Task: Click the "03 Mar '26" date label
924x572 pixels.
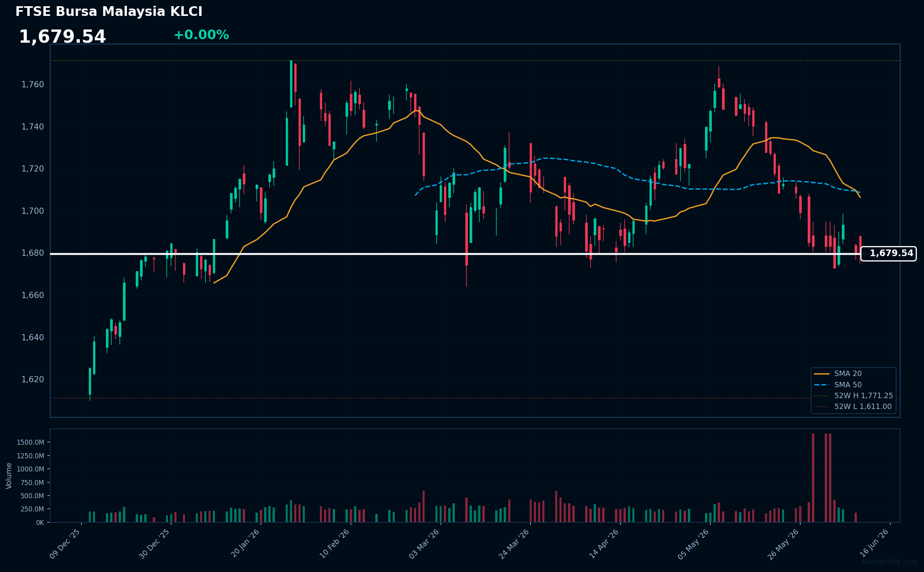Action: pyautogui.click(x=424, y=544)
